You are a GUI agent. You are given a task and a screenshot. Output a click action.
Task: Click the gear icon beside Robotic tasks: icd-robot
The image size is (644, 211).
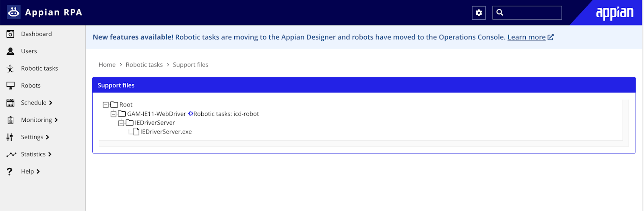pyautogui.click(x=191, y=114)
